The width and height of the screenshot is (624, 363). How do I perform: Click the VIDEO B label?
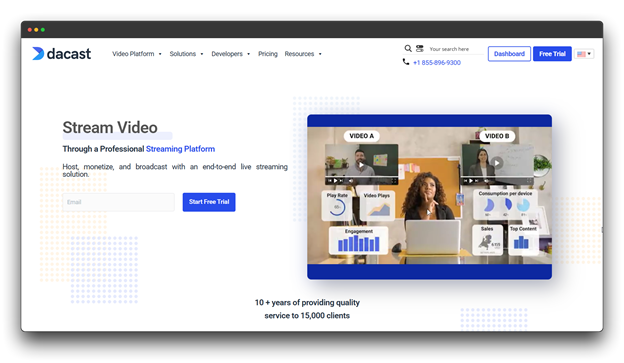[x=497, y=136]
